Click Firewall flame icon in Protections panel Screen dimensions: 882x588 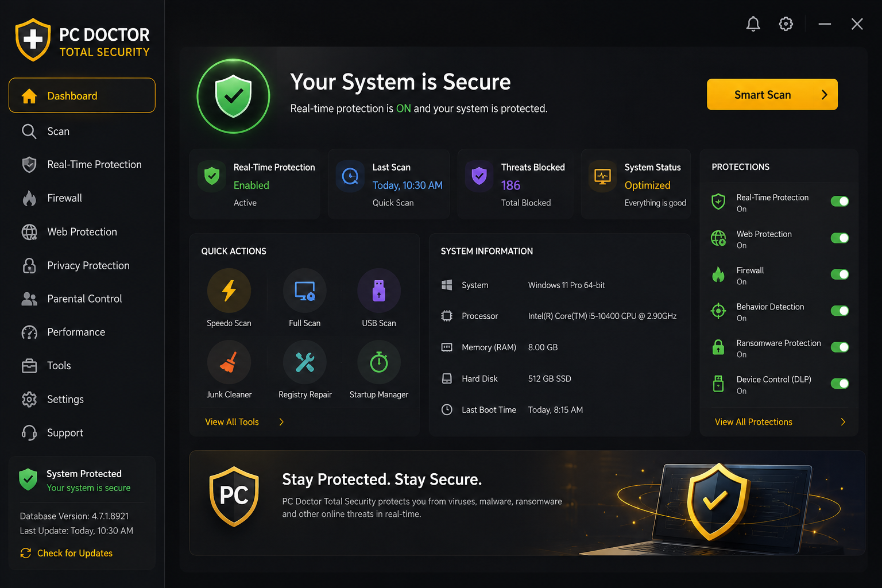[x=718, y=274]
